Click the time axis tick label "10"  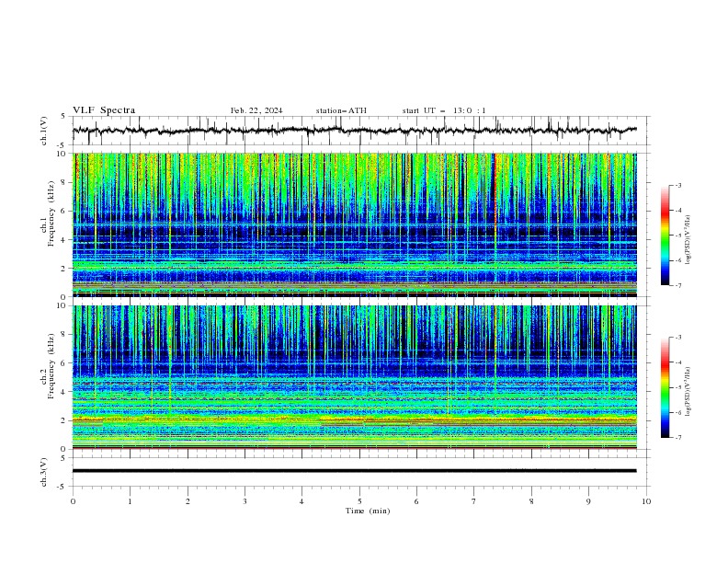[646, 501]
